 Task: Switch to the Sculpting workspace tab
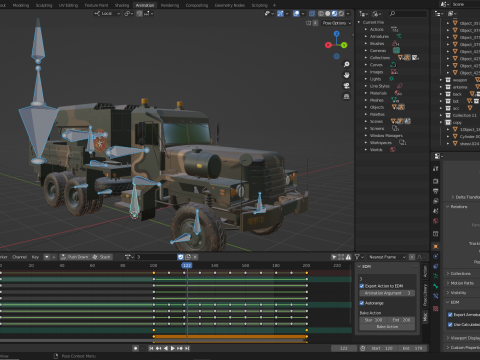tap(44, 5)
